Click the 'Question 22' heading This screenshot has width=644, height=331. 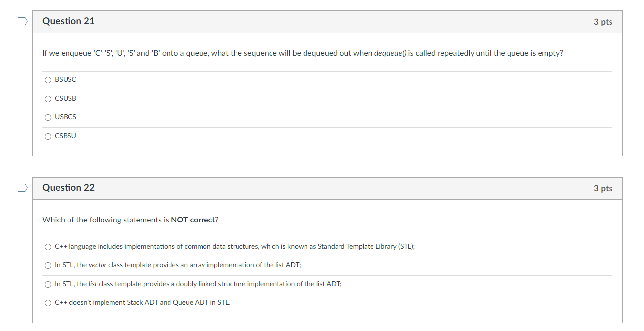point(68,188)
